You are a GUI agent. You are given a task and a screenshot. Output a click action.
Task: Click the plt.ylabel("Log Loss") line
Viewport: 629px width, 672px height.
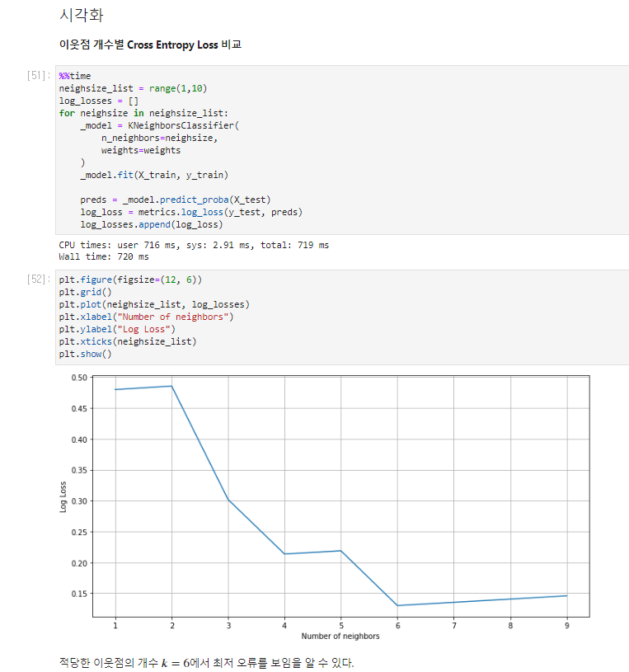pos(117,329)
